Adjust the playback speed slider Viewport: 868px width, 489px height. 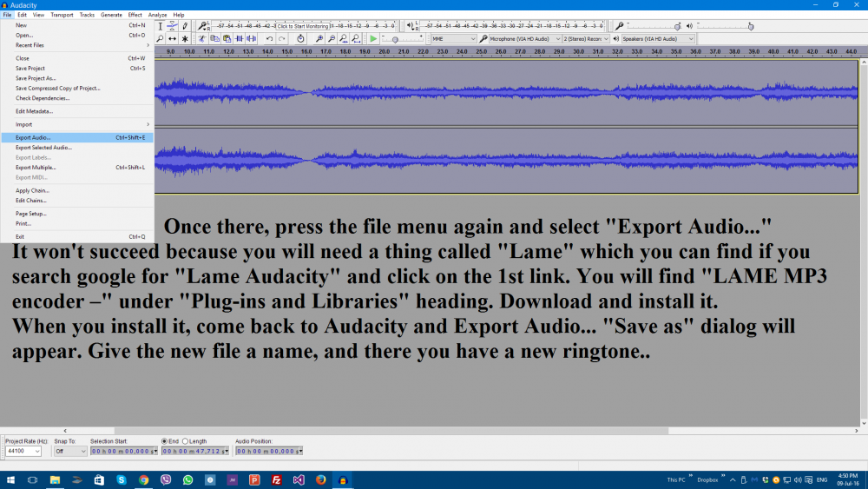click(395, 39)
